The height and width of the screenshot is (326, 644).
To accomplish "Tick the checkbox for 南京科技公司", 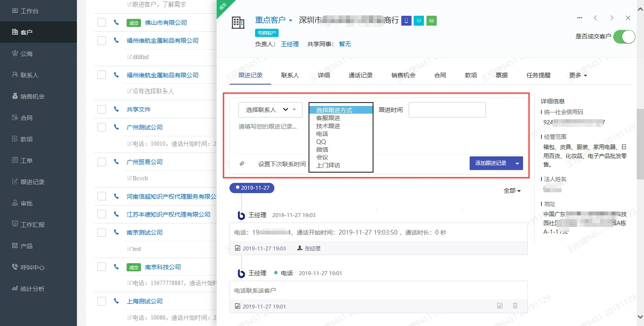I will 102,267.
